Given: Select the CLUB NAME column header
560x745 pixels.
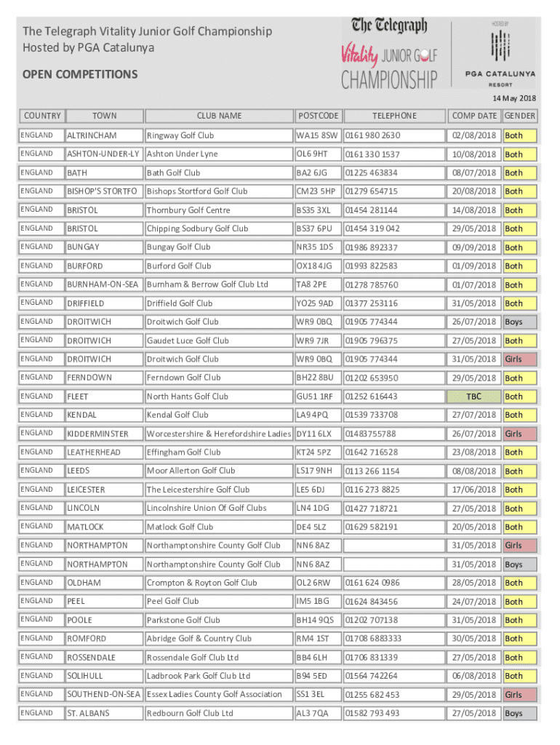Looking at the screenshot, I should [x=219, y=116].
